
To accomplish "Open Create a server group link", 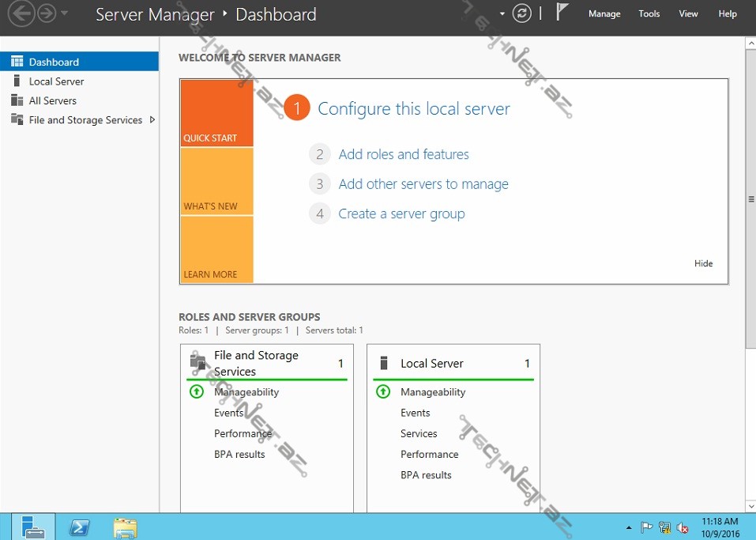I will click(x=401, y=213).
